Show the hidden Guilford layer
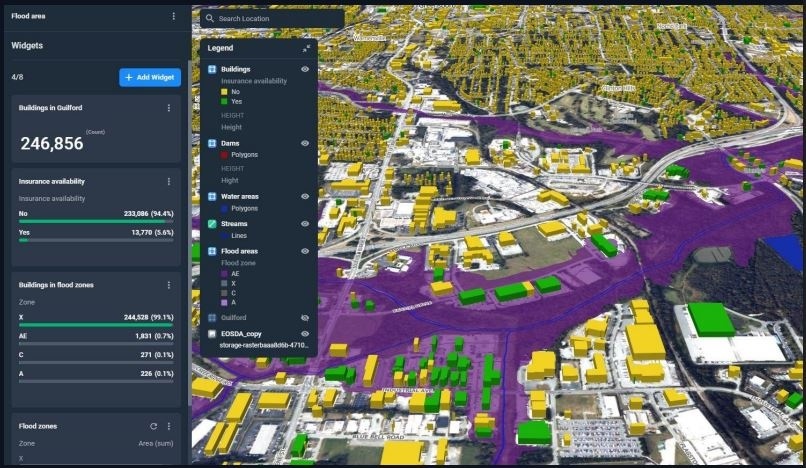The image size is (806, 468). pos(305,318)
